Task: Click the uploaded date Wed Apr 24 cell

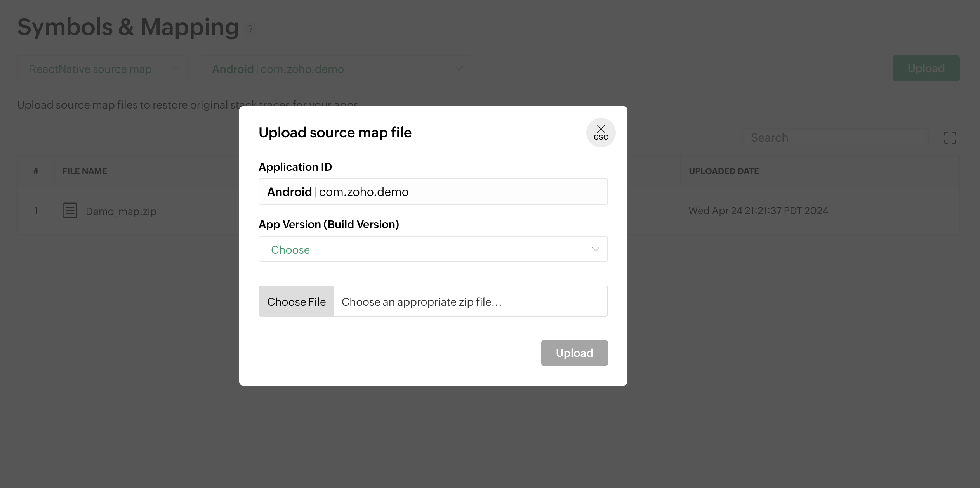Action: (758, 211)
